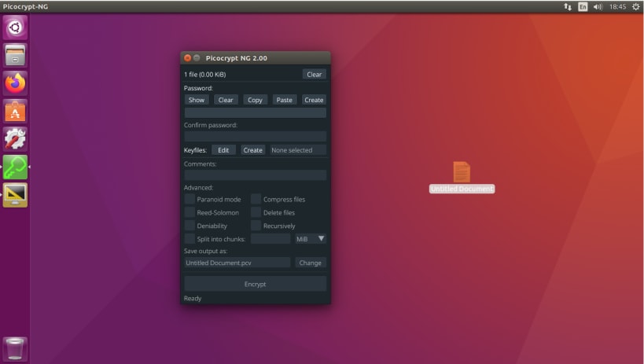Screen dimensions: 644x364
Task: Click the Ready status text
Action: tap(193, 298)
